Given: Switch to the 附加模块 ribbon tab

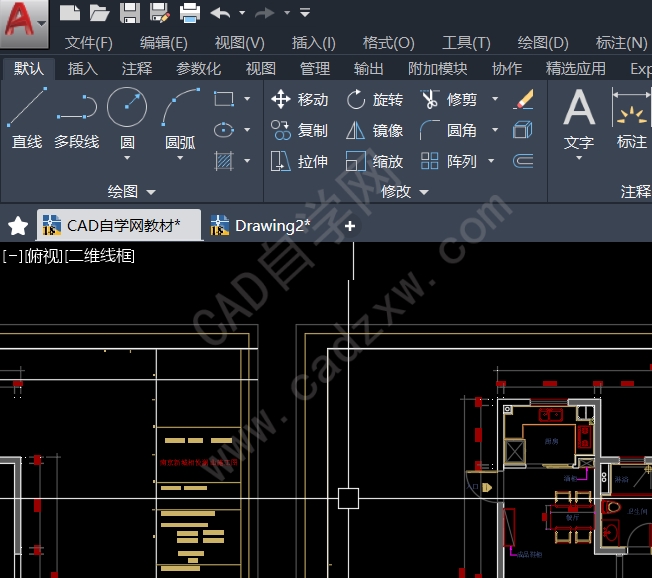Looking at the screenshot, I should coord(437,69).
